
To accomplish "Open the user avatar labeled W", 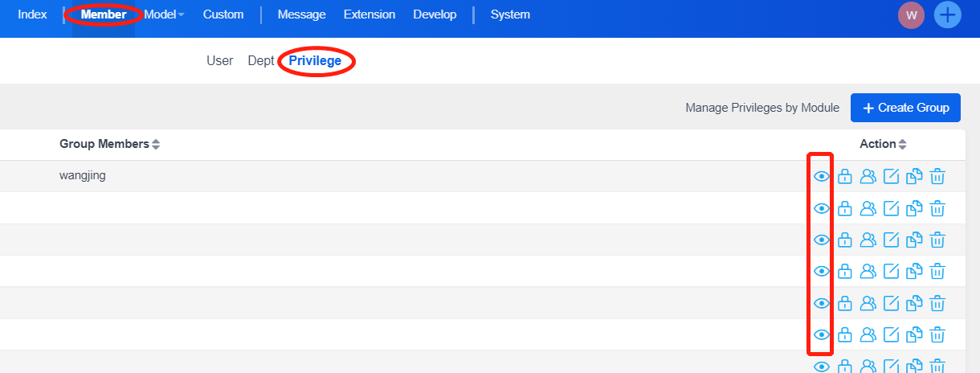I will coord(911,15).
